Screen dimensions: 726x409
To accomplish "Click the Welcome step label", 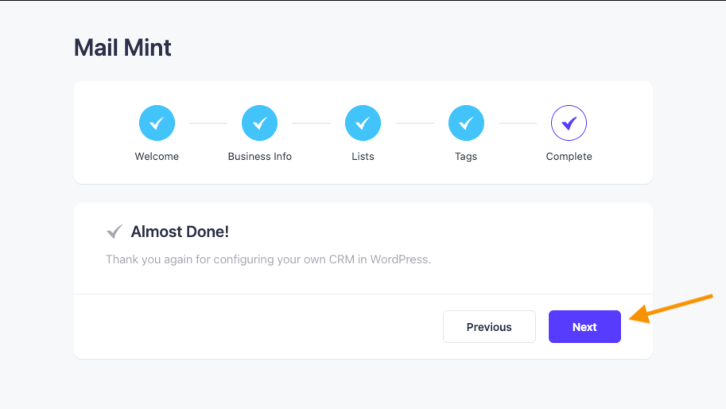I will [156, 157].
